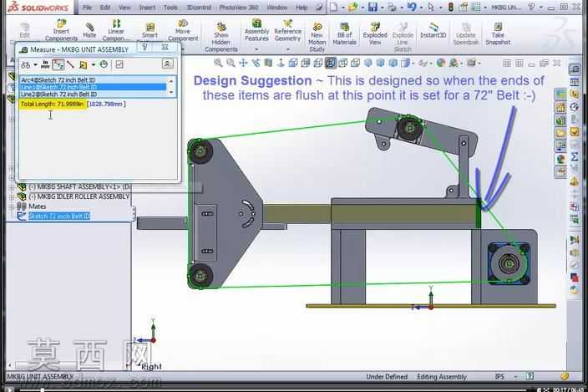
Task: Toggle Show XYZ Measurements in Measure dialog
Action: (58, 64)
